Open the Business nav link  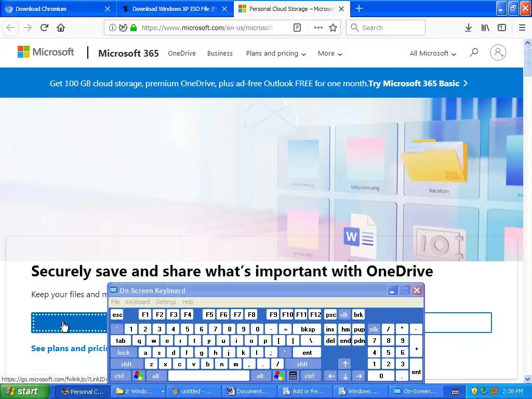tap(220, 54)
